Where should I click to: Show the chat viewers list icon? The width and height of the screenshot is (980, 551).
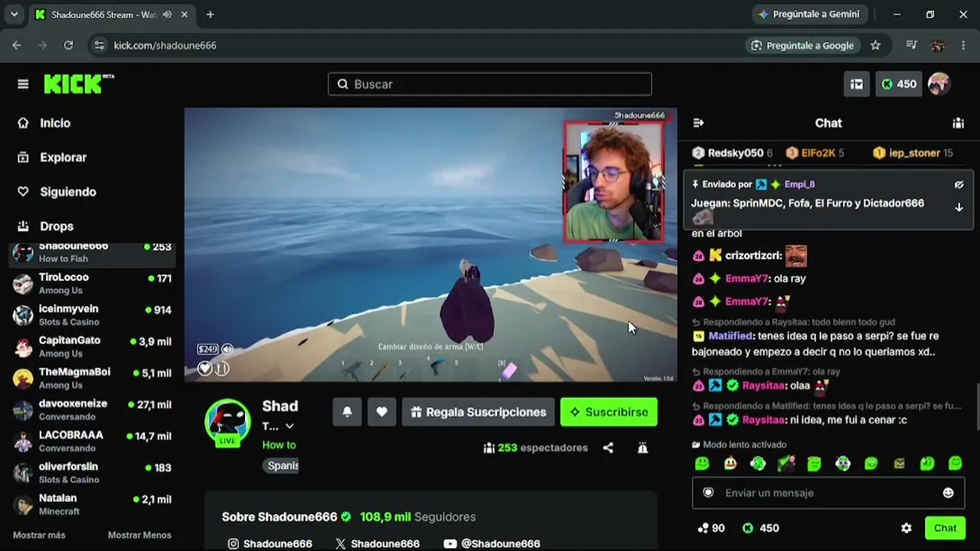(x=958, y=122)
